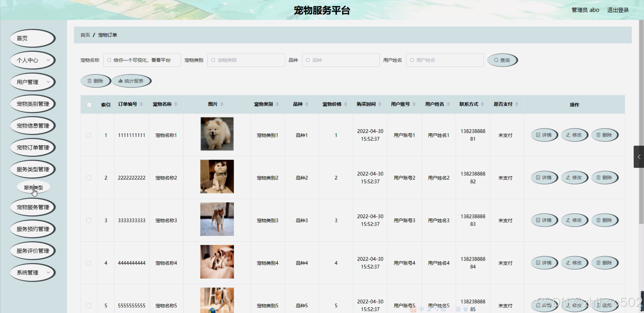Check the checkbox for row 1

[x=89, y=135]
